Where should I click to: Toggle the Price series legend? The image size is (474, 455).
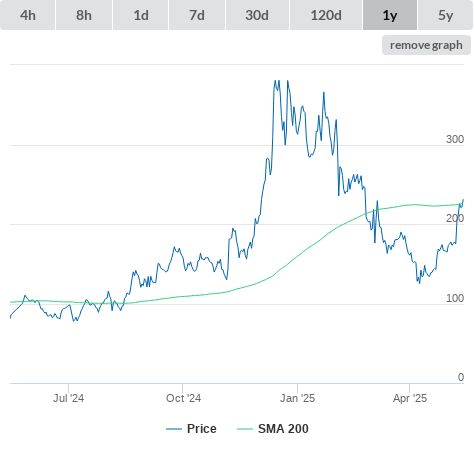191,429
